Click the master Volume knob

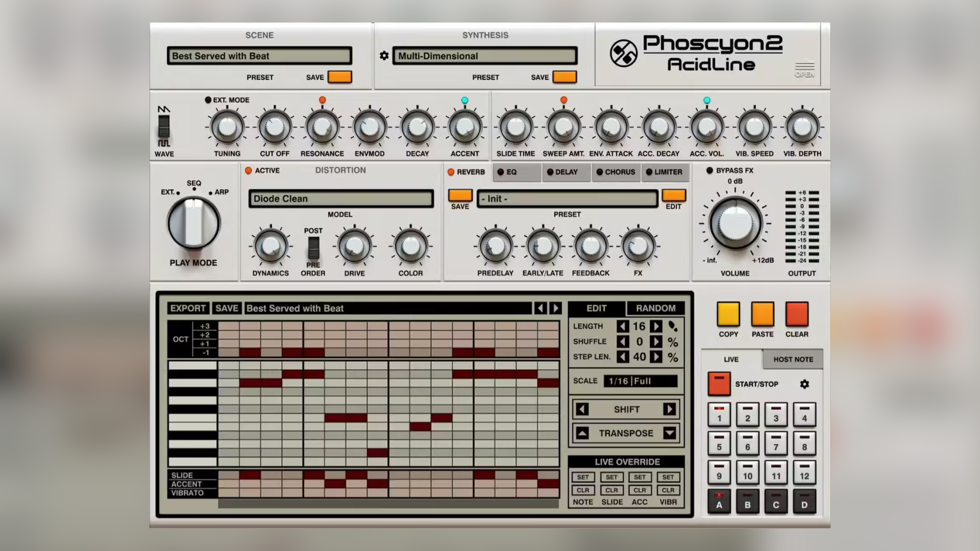pyautogui.click(x=735, y=223)
